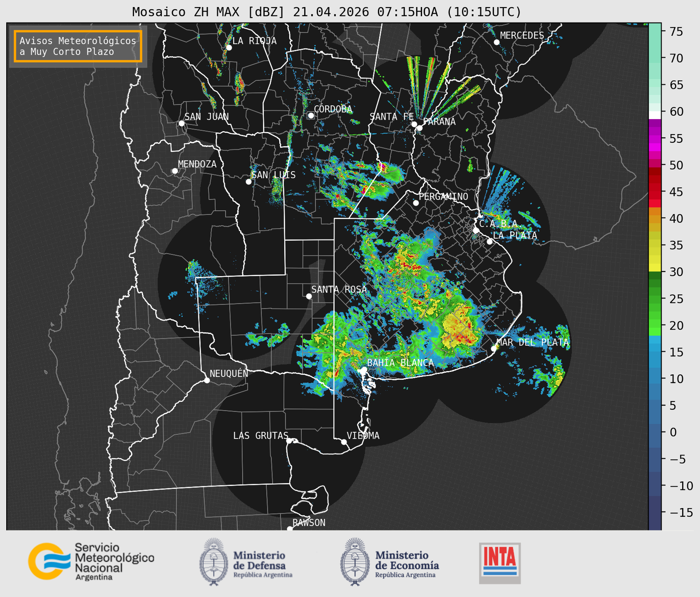
Task: Click the Mar del Plata city marker
Action: [x=494, y=349]
